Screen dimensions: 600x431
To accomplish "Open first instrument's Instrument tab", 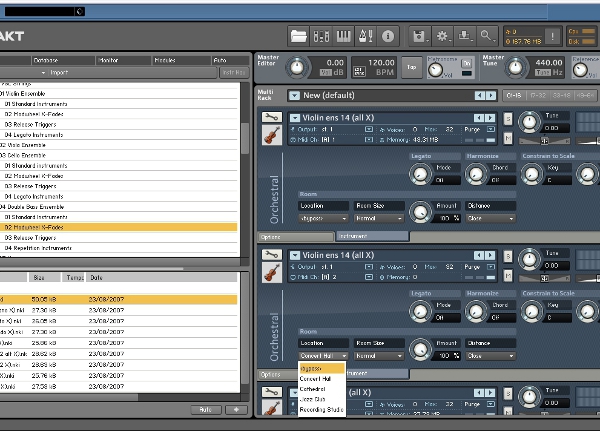I will 372,236.
